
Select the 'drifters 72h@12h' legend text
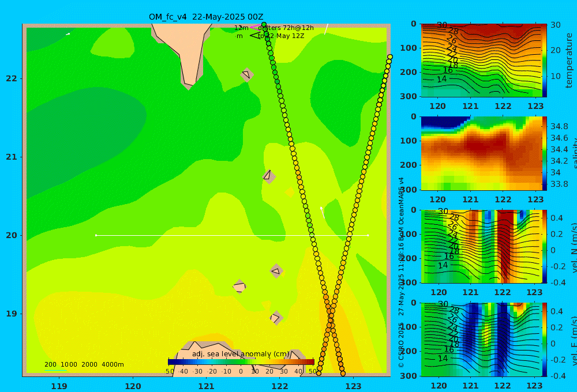pos(286,28)
